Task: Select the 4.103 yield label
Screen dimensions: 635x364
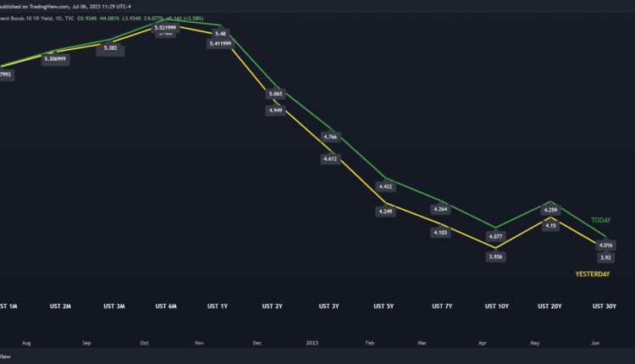Action: click(440, 232)
